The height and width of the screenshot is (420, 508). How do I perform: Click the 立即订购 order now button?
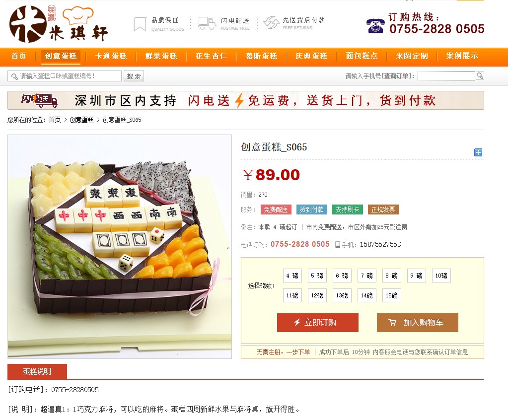(x=317, y=323)
